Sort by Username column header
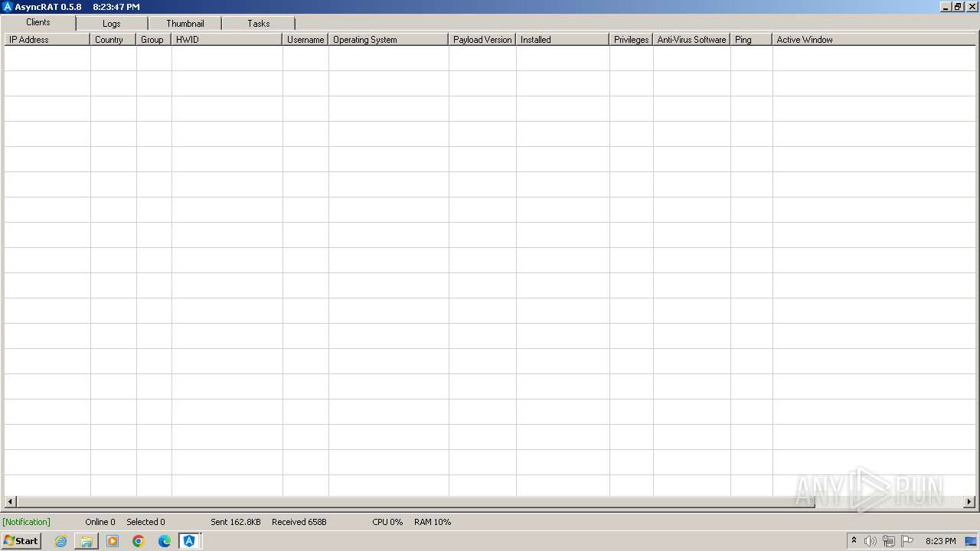The height and width of the screenshot is (551, 980). [305, 40]
